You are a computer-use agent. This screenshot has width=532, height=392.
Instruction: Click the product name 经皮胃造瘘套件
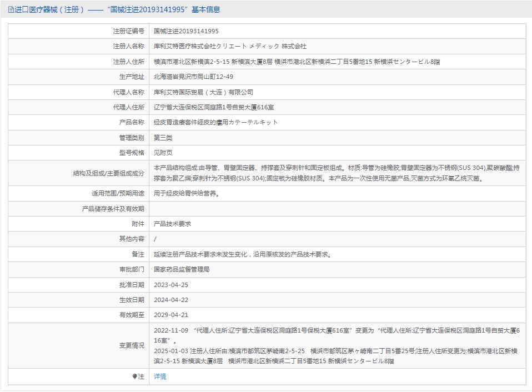[175, 122]
